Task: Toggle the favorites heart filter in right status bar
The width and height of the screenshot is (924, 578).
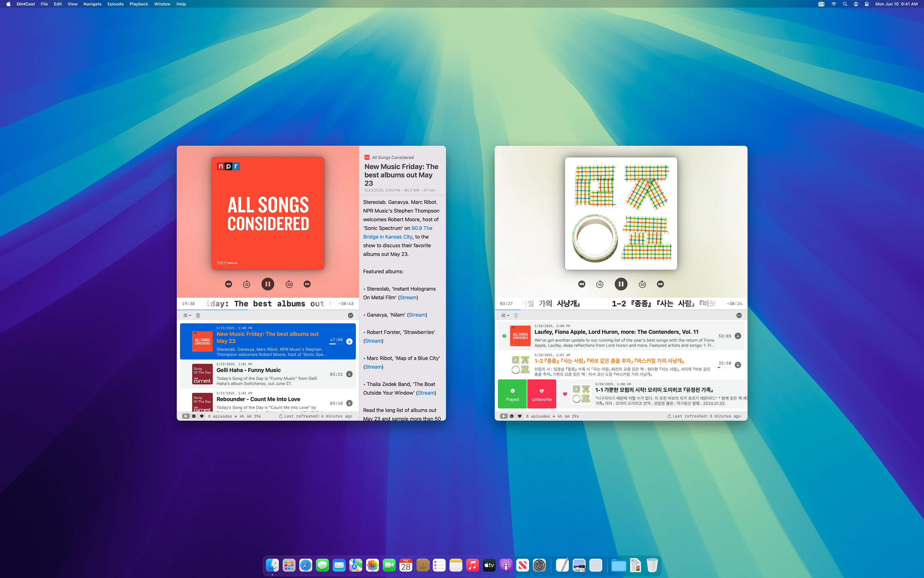Action: 520,416
